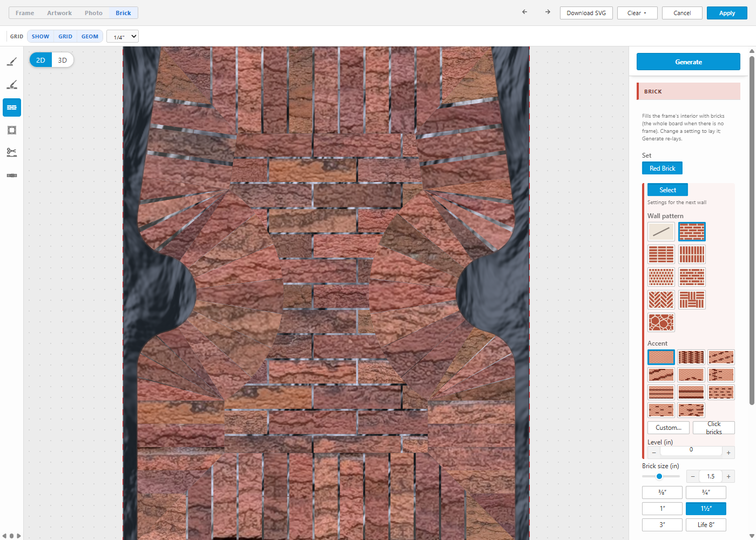This screenshot has height=540, width=756.
Task: Click the brick size 1.5 value field
Action: (x=711, y=476)
